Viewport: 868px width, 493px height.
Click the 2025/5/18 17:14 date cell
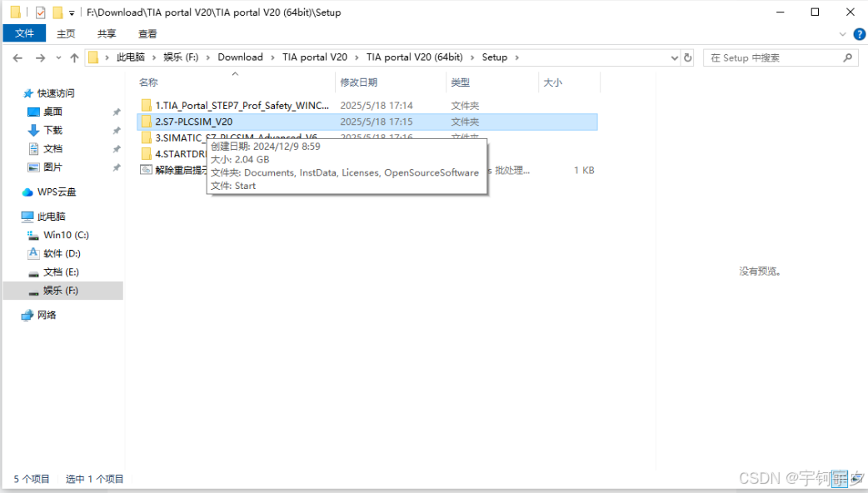point(377,105)
